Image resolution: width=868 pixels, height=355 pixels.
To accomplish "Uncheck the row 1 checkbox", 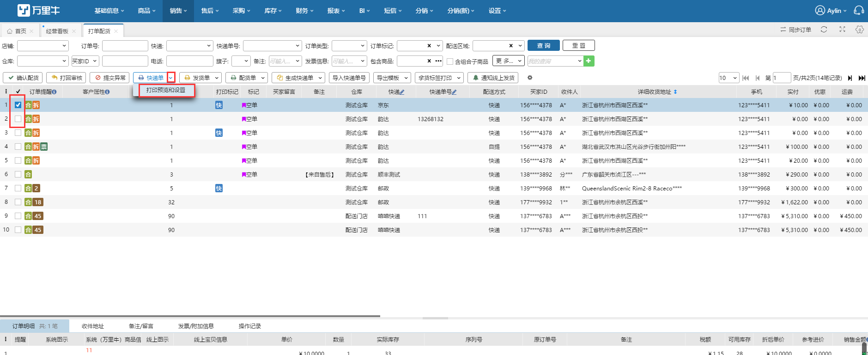I will click(x=18, y=105).
